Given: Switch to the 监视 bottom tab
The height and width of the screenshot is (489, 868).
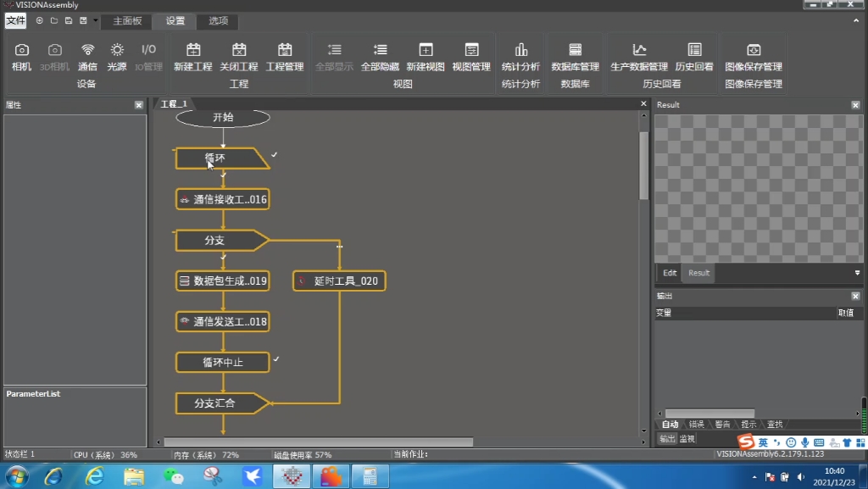Looking at the screenshot, I should 687,439.
